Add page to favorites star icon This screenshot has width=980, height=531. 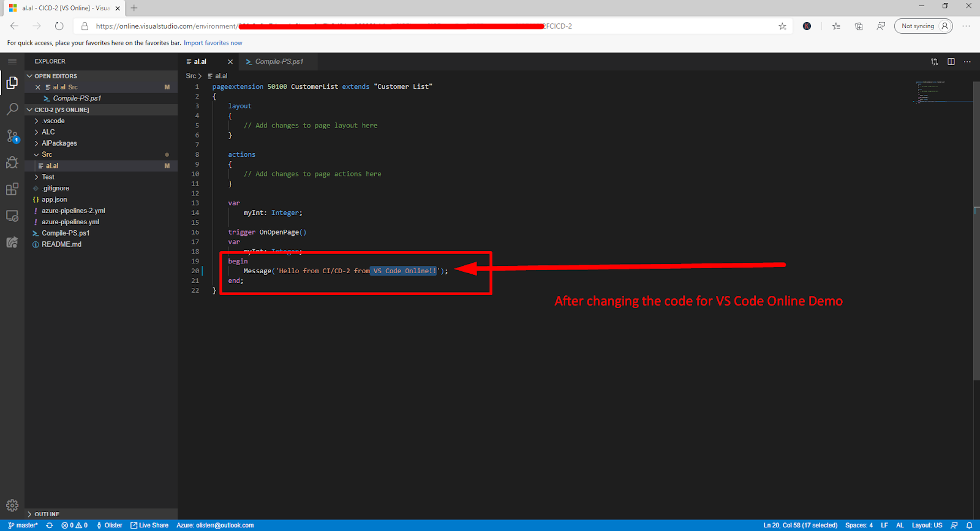point(782,26)
